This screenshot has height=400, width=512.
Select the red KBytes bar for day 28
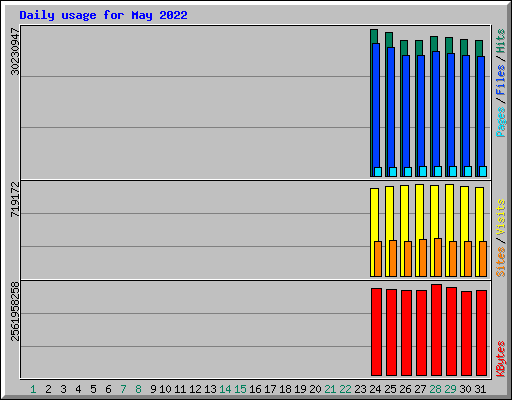(x=436, y=330)
